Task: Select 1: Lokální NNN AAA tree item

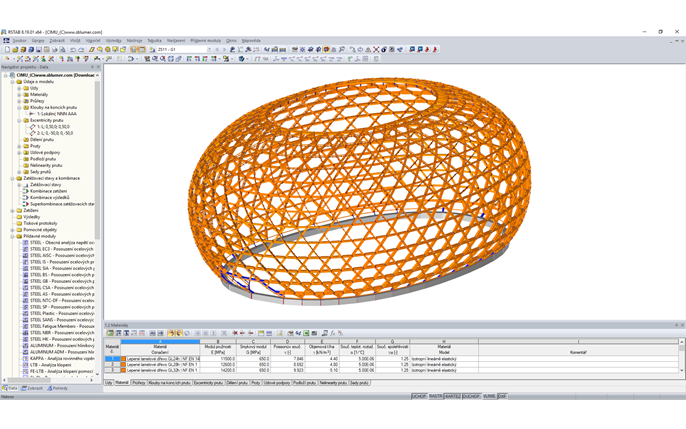Action: pos(57,114)
